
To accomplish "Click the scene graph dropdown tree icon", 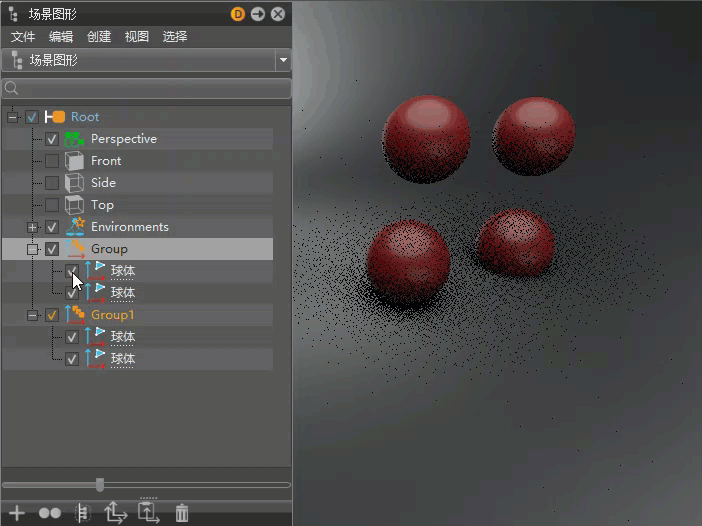I will [17, 60].
